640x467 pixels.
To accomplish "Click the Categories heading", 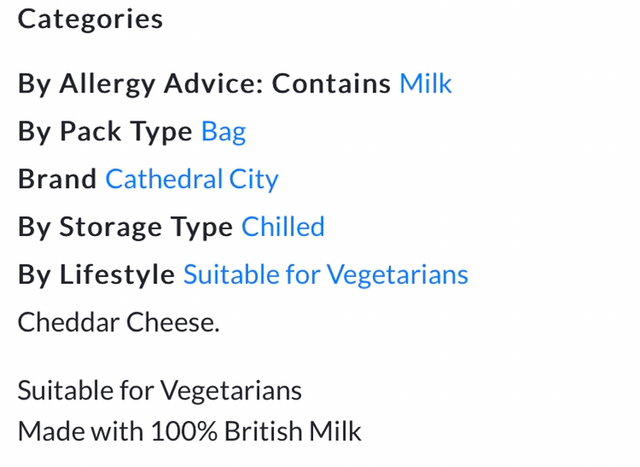I will [x=90, y=19].
